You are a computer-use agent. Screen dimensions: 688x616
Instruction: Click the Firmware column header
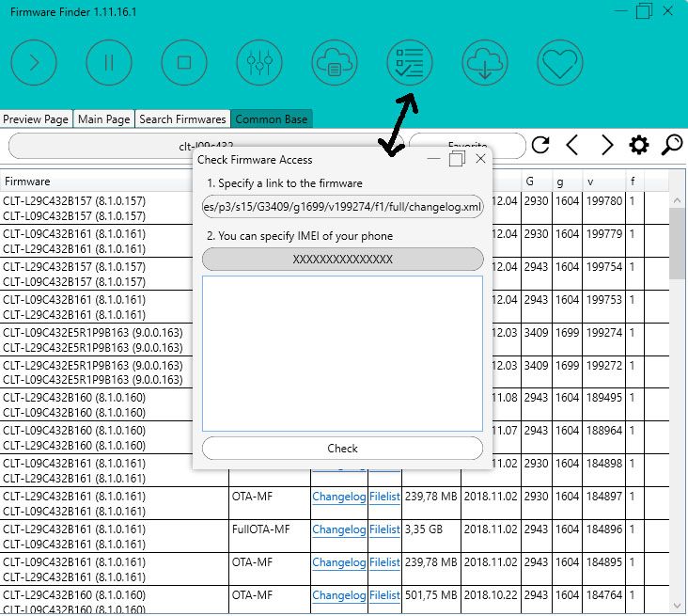(x=97, y=182)
